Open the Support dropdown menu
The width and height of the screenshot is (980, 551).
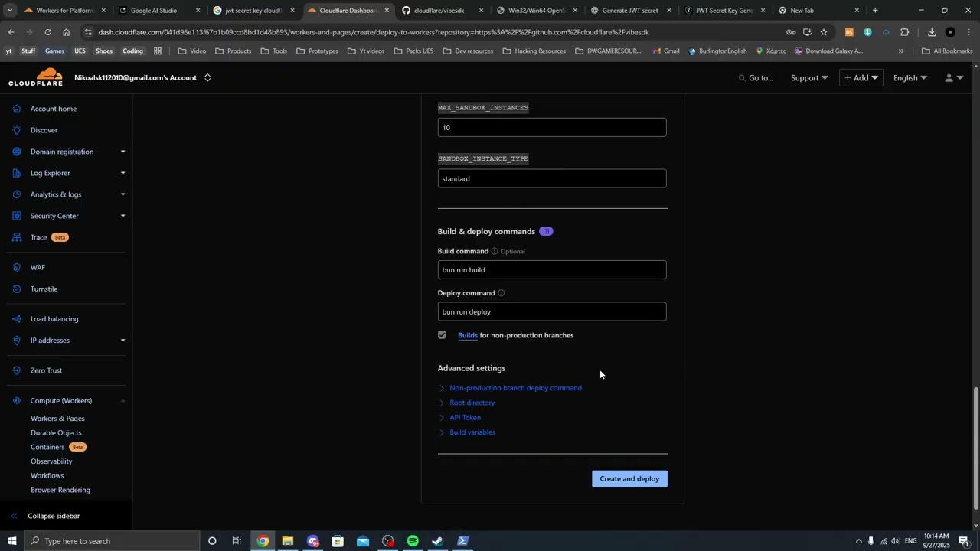coord(809,78)
